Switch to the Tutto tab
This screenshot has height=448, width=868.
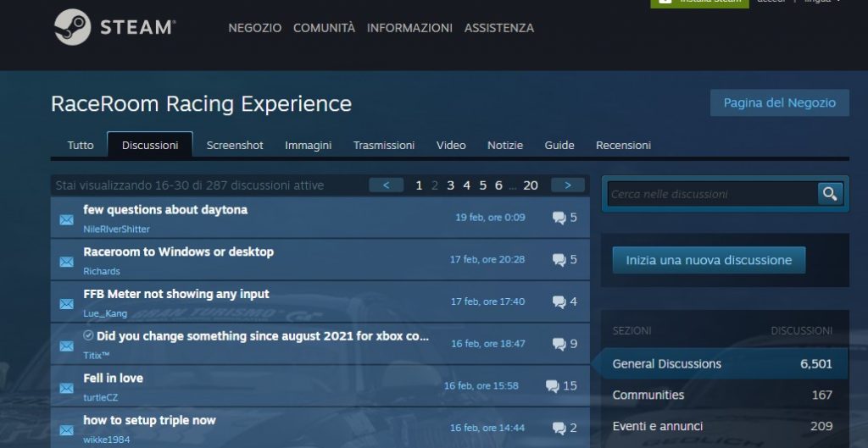tap(81, 145)
